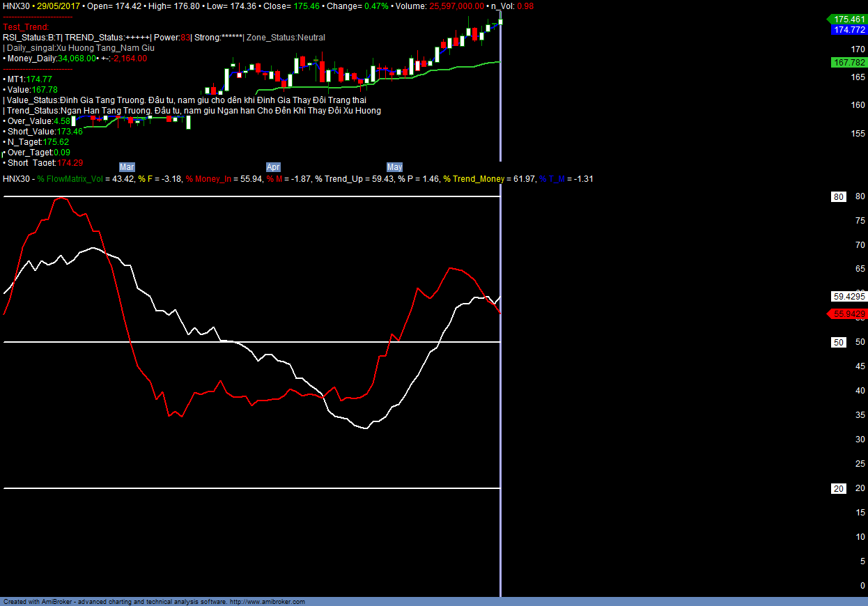
Task: Click the boxed 80 level axis label
Action: (839, 197)
